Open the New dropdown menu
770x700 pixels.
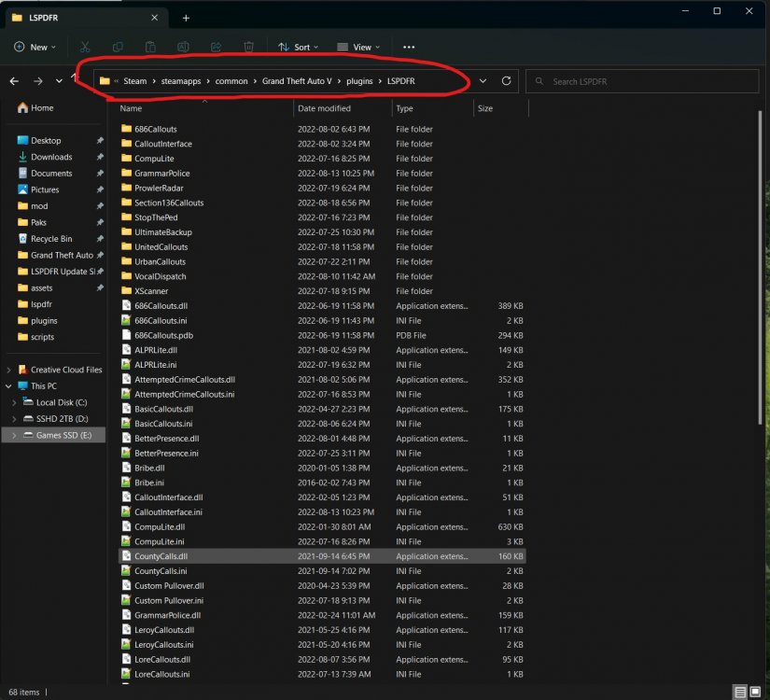(x=35, y=48)
